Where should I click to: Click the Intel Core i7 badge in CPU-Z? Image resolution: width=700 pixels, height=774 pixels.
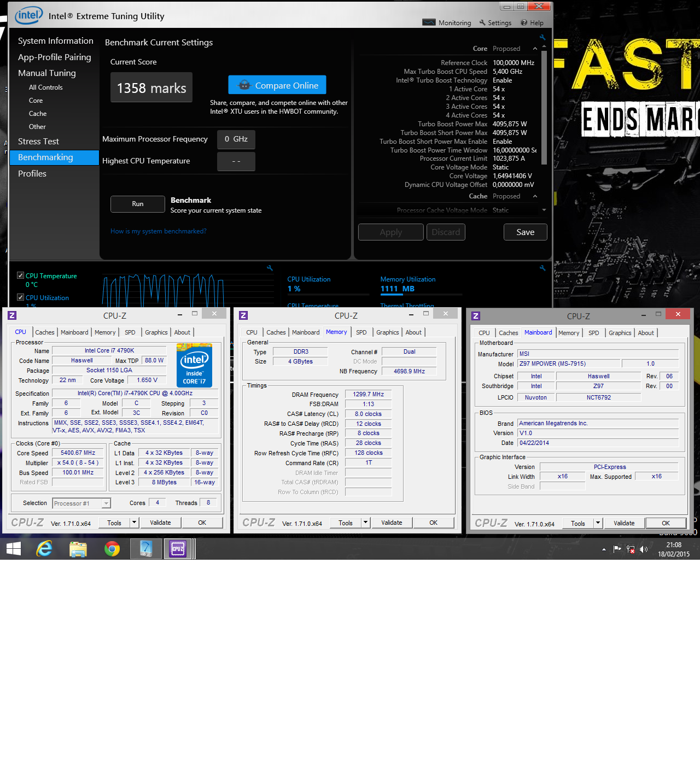pos(194,365)
